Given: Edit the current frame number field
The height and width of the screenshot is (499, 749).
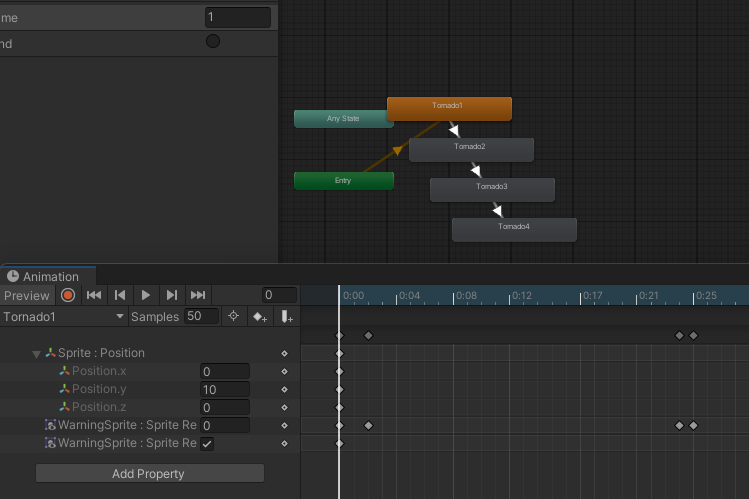Looking at the screenshot, I should pos(279,295).
